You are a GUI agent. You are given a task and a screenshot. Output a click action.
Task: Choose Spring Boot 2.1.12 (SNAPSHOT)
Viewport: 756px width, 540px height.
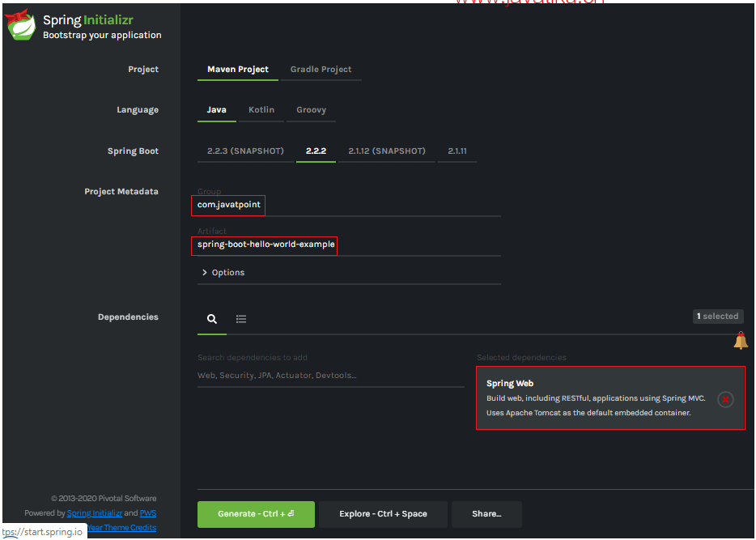[x=387, y=151]
